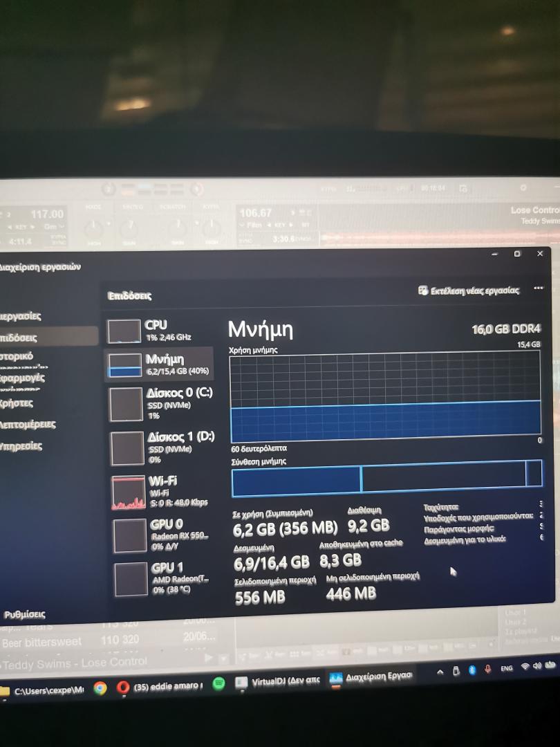This screenshot has height=747, width=560.
Task: Click the ENG language indicator
Action: coord(507,668)
